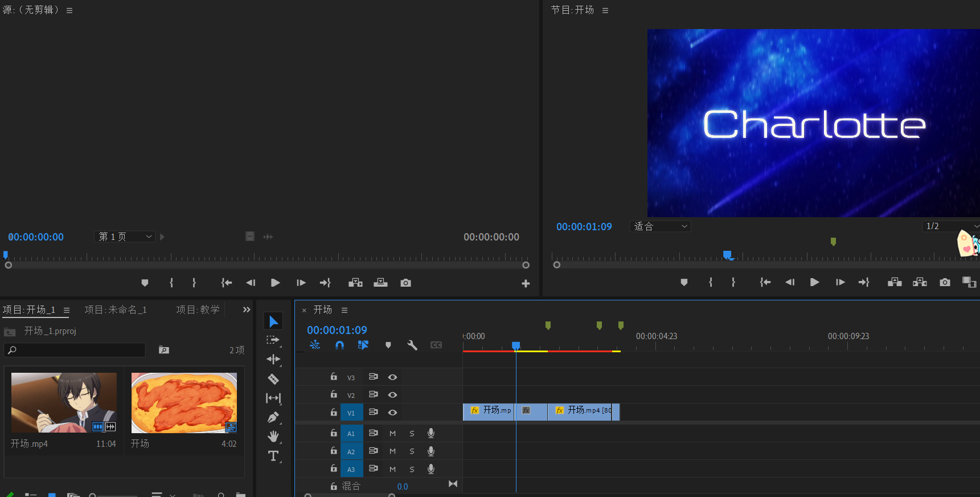The height and width of the screenshot is (497, 980).
Task: Toggle the lock on track V1
Action: (x=334, y=412)
